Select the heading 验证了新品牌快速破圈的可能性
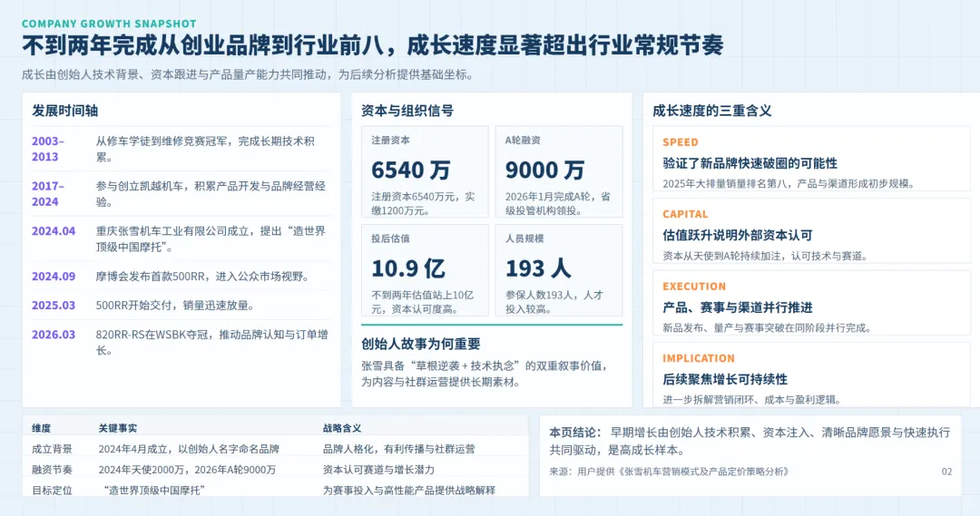The width and height of the screenshot is (980, 516). [750, 163]
